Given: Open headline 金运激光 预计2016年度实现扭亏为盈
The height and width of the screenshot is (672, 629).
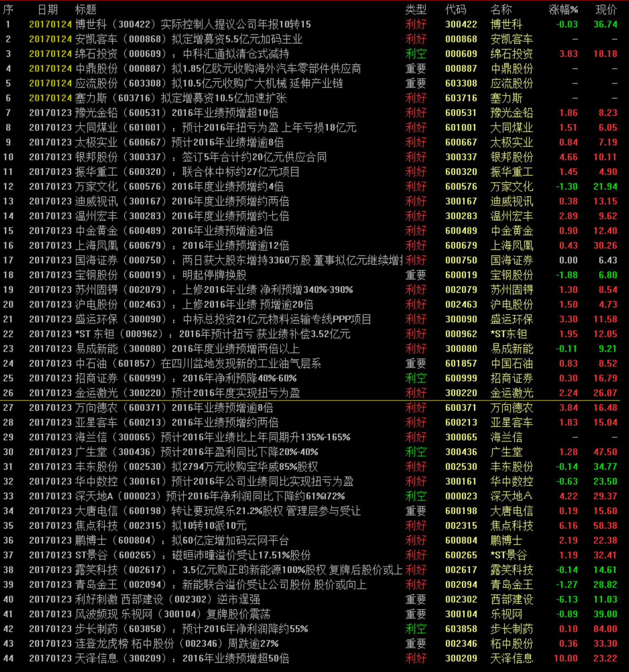Looking at the screenshot, I should 187,393.
